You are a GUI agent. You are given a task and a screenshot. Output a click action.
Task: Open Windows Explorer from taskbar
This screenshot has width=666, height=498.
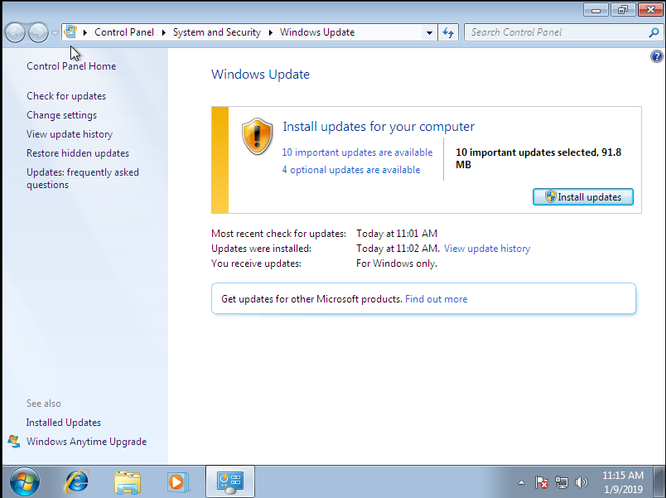click(x=127, y=482)
